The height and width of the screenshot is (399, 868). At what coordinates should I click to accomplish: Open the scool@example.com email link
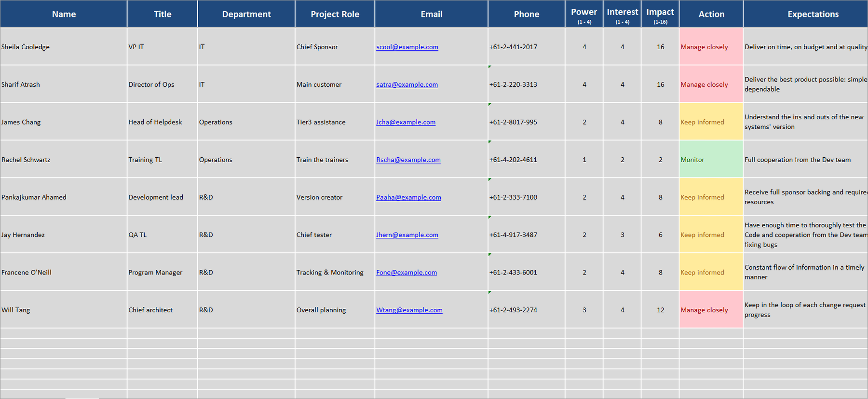pos(407,47)
